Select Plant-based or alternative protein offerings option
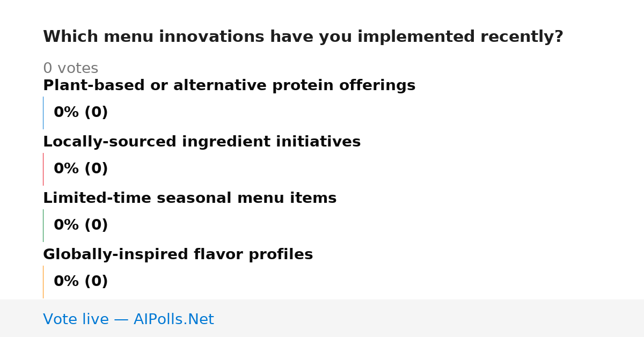 point(229,86)
